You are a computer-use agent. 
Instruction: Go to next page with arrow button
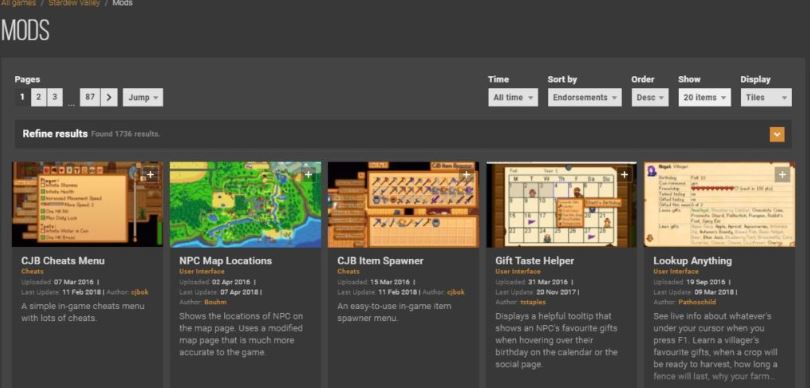(x=109, y=97)
